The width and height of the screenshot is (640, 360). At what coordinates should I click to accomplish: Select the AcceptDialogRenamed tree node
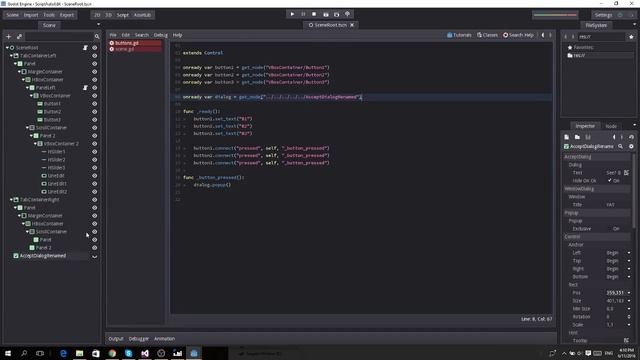43,256
